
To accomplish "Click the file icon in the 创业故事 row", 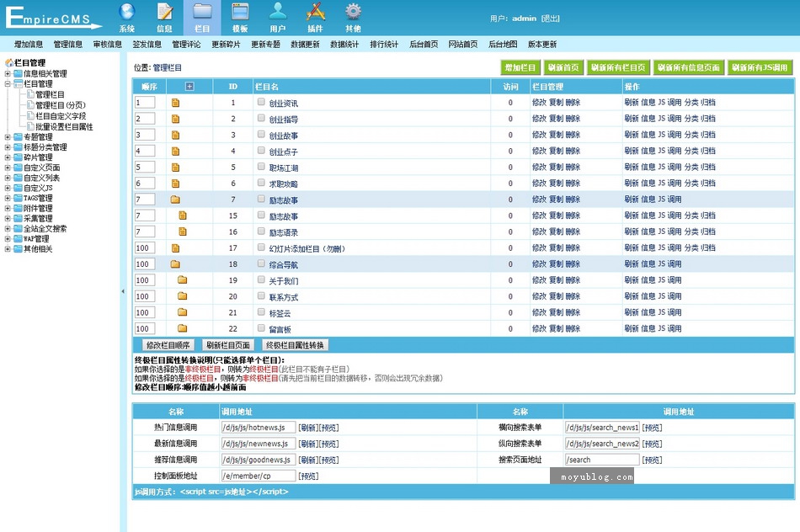I will [x=175, y=136].
